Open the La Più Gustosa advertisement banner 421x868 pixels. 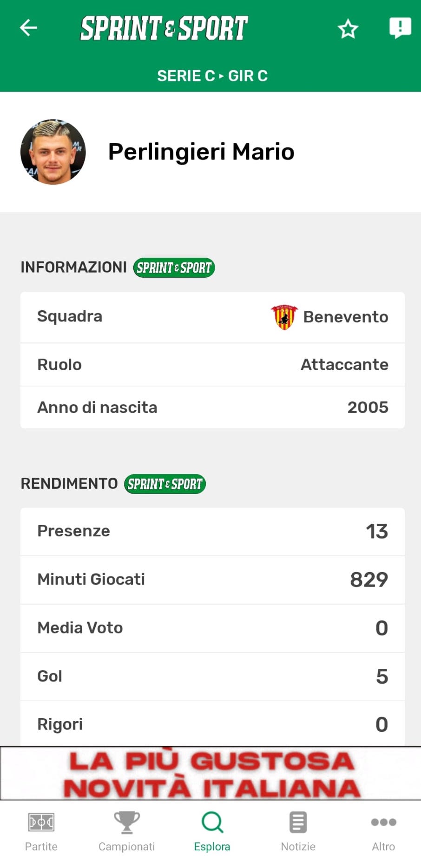(x=210, y=773)
